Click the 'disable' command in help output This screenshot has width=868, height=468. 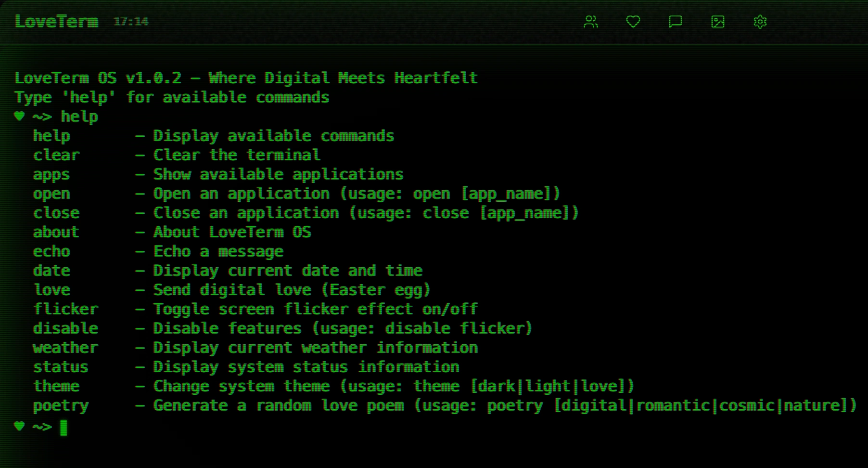coord(65,328)
